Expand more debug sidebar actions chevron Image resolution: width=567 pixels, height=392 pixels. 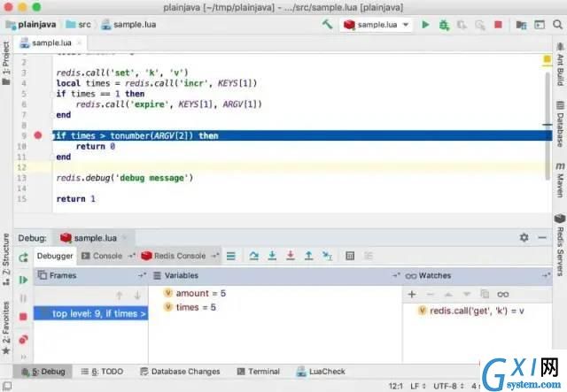pyautogui.click(x=24, y=357)
